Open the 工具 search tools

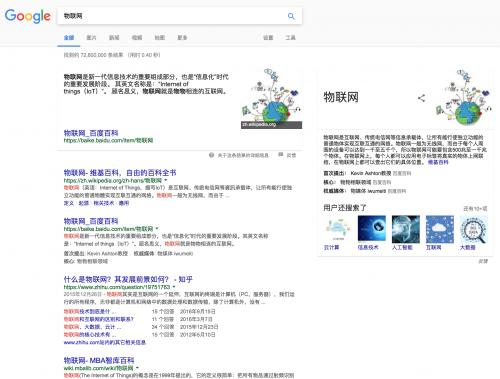coord(290,38)
